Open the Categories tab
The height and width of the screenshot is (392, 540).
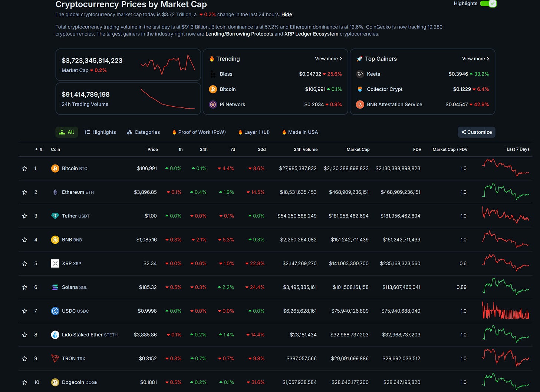click(x=144, y=132)
